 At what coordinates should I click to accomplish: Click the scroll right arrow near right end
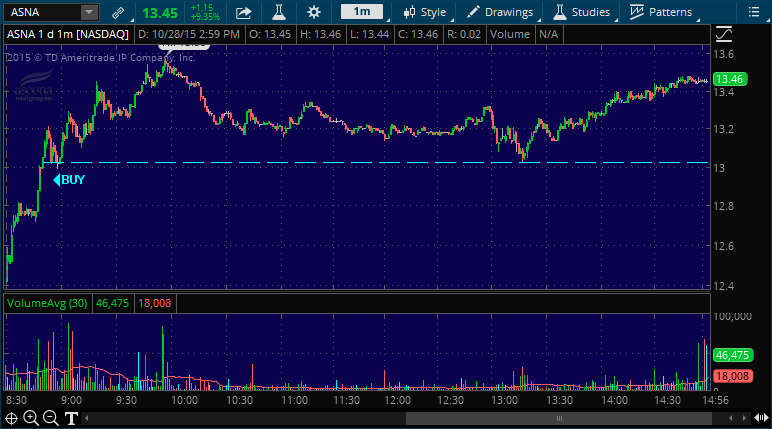[x=744, y=419]
